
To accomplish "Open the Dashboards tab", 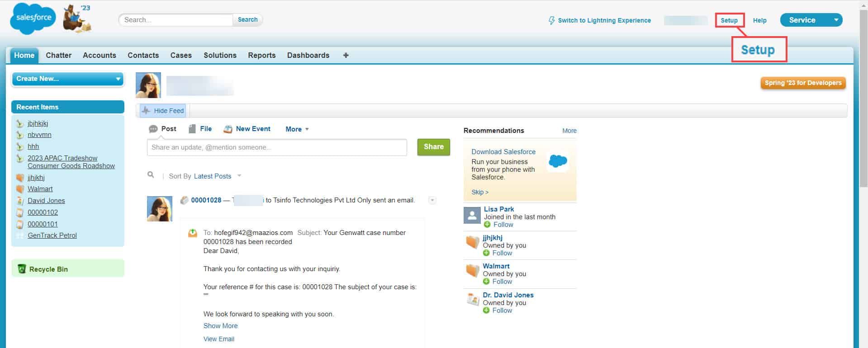I will click(x=308, y=55).
